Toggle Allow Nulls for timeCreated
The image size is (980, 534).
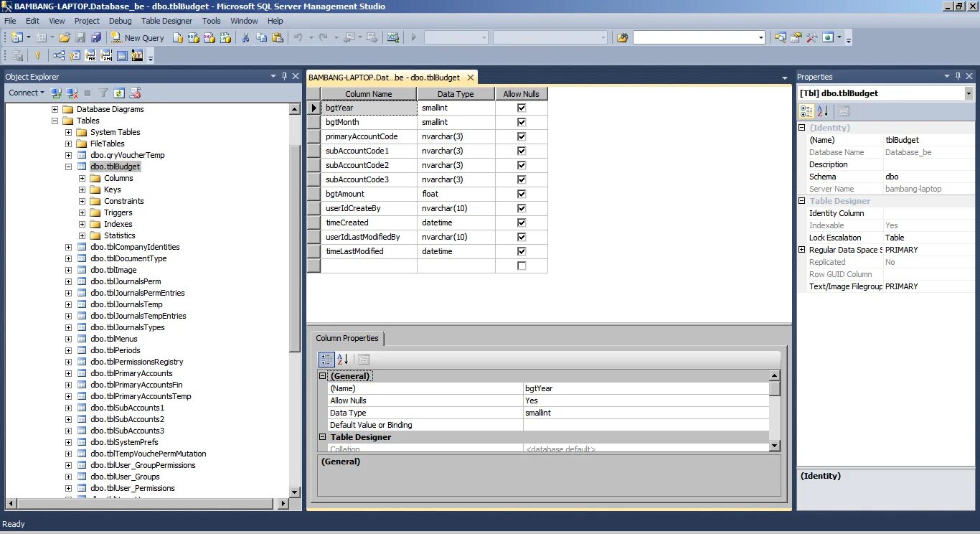(522, 222)
